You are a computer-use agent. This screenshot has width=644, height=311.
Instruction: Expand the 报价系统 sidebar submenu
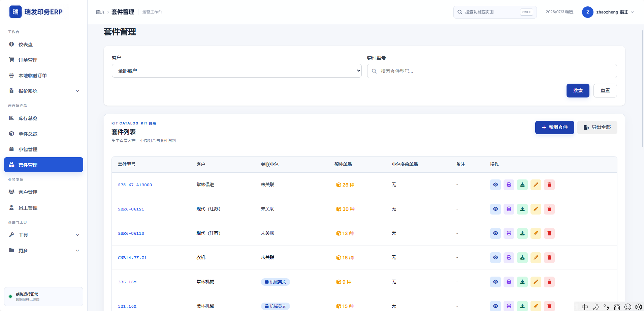pos(43,91)
